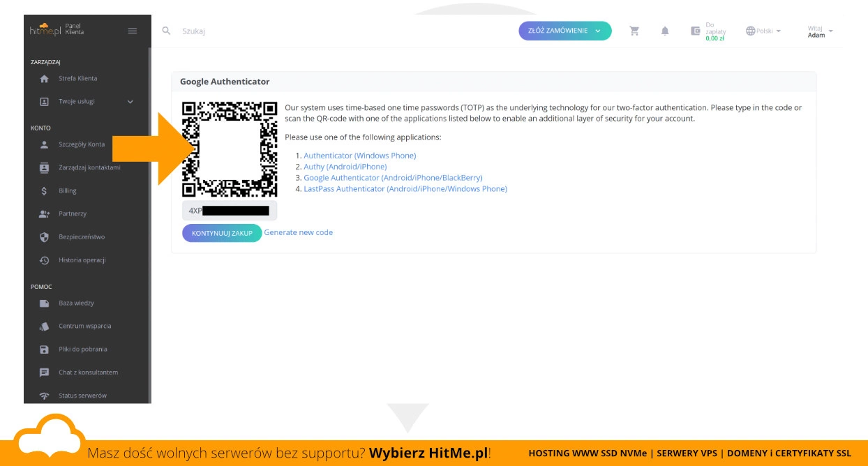Open Szczegóły Konta menu item
This screenshot has width=868, height=466.
(x=82, y=144)
